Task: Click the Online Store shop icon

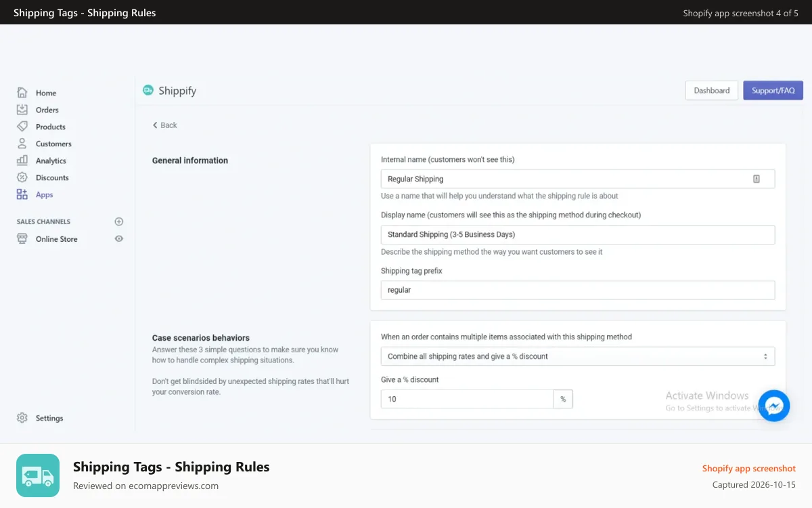Action: pos(22,238)
